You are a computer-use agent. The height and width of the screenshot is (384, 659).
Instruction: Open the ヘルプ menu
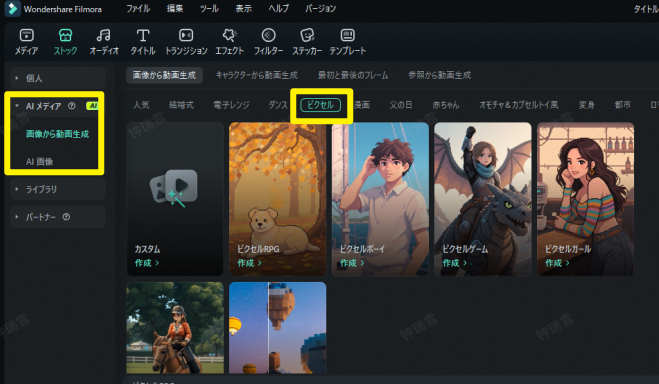tap(278, 8)
